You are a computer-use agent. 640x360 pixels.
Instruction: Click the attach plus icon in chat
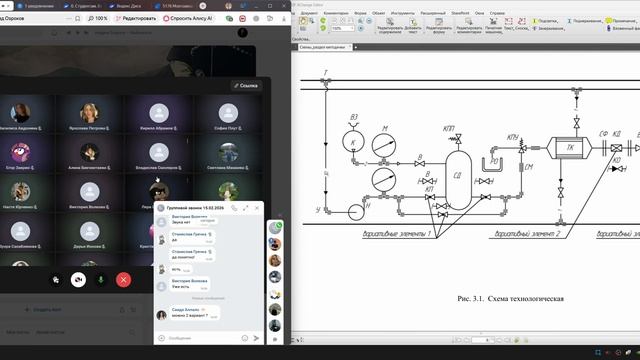[x=162, y=338]
